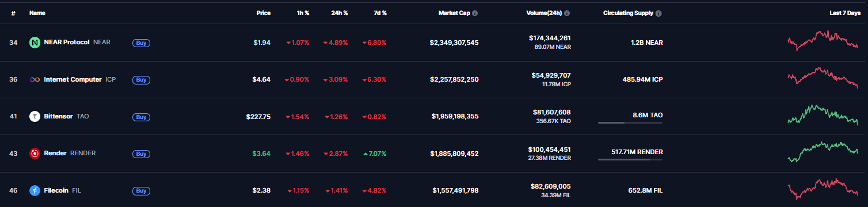
Task: Click the Render red logo icon
Action: 34,154
